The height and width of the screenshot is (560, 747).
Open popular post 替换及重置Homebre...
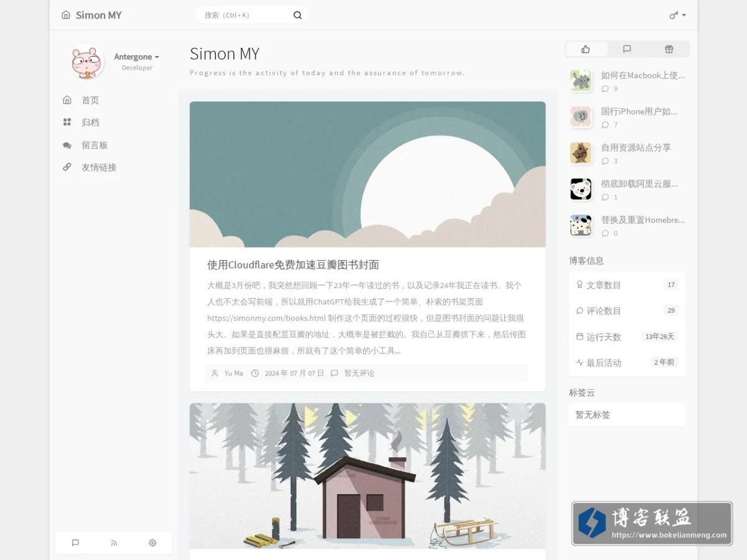[x=642, y=220]
